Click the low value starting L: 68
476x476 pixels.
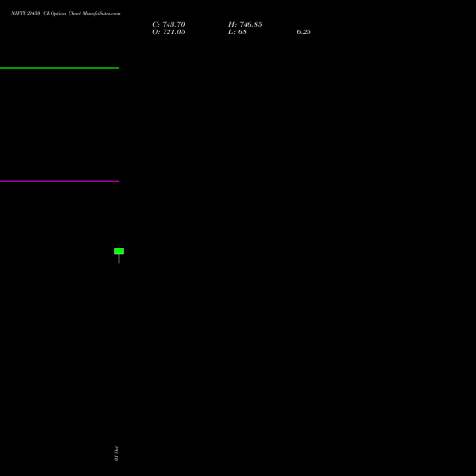click(237, 32)
